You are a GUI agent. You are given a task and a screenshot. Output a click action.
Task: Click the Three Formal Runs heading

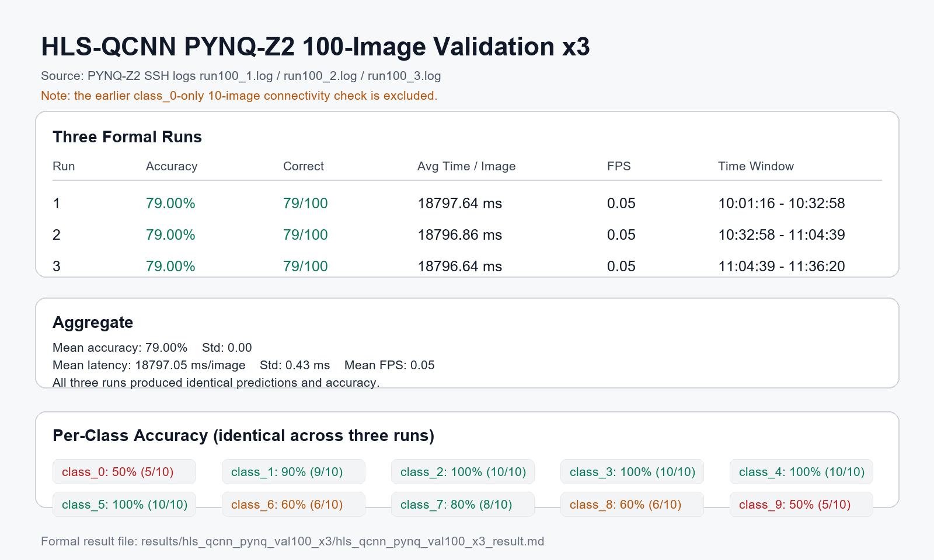coord(127,137)
